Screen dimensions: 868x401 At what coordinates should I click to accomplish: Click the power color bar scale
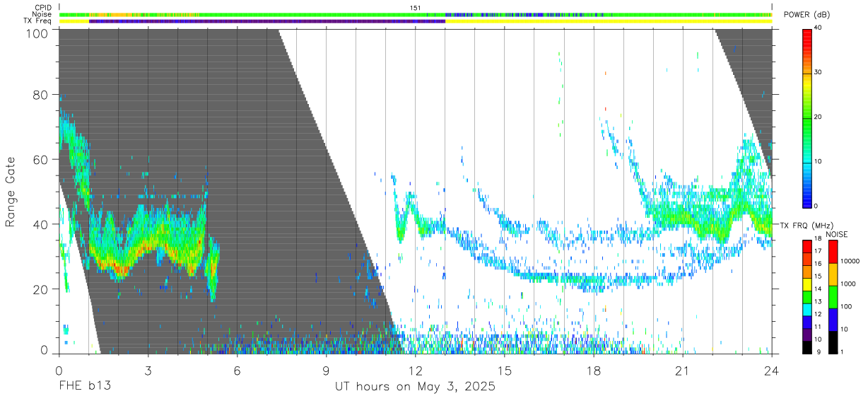(x=807, y=117)
